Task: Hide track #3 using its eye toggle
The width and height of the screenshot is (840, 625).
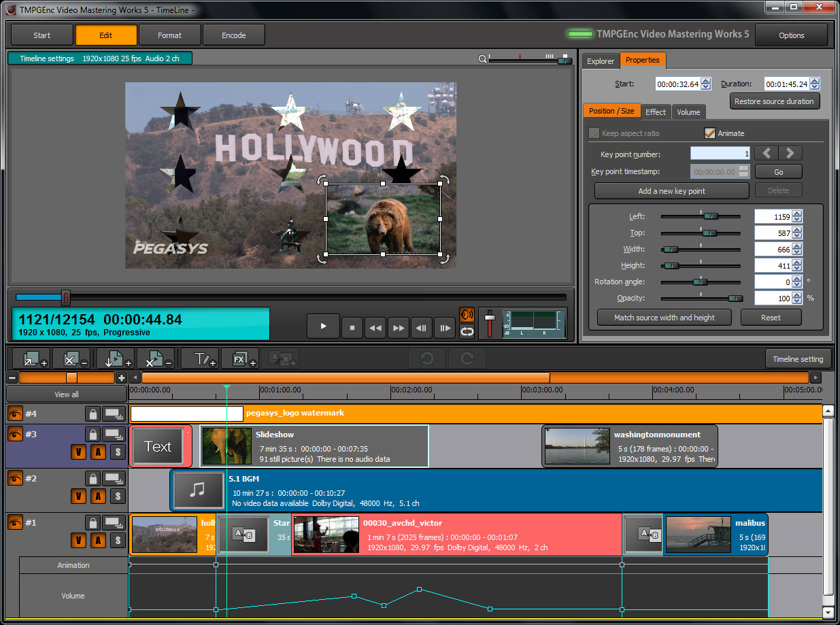Action: pos(15,434)
